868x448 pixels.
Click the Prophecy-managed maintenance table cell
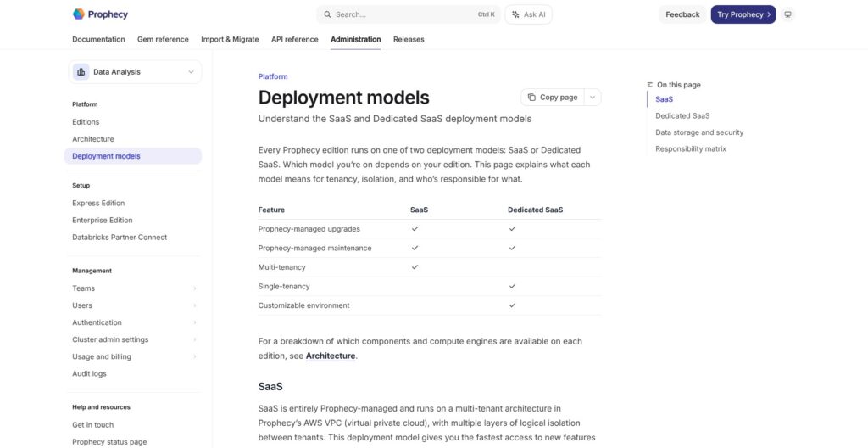[x=315, y=248]
